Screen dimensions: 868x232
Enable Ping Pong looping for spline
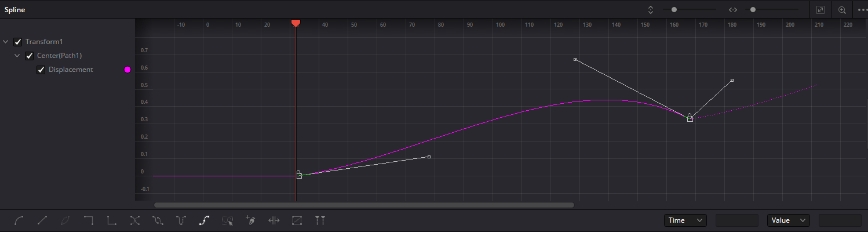coord(181,220)
